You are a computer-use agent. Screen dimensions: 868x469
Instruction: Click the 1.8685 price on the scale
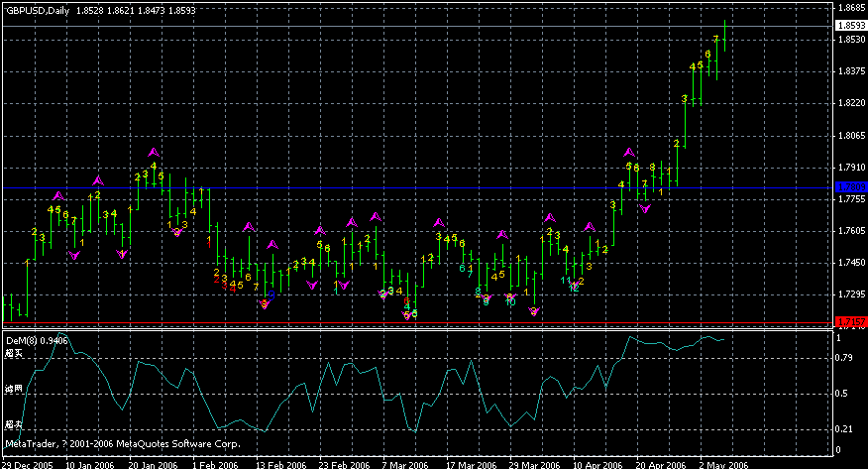(850, 8)
